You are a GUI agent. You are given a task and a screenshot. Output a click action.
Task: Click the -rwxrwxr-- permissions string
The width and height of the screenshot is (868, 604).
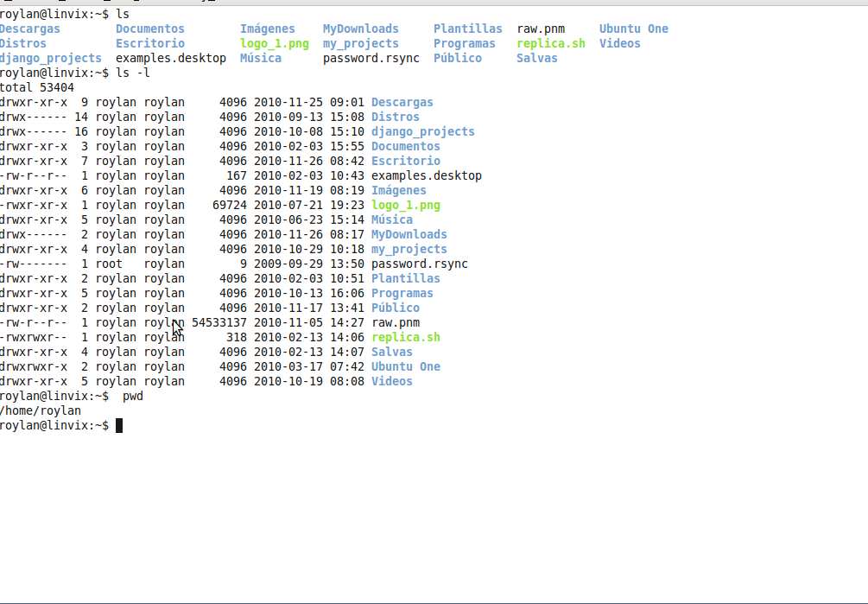click(x=33, y=337)
